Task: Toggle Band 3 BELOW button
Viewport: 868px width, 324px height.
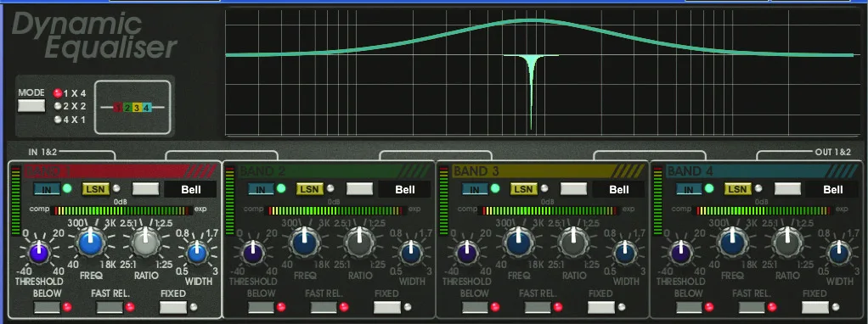Action: pos(475,307)
